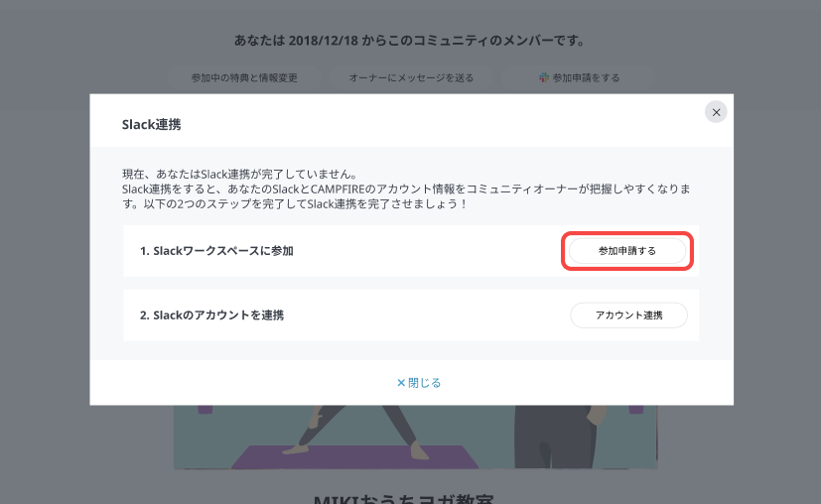
Task: Open 参加中の特典と情報変更 behind the dialog
Action: click(x=244, y=77)
